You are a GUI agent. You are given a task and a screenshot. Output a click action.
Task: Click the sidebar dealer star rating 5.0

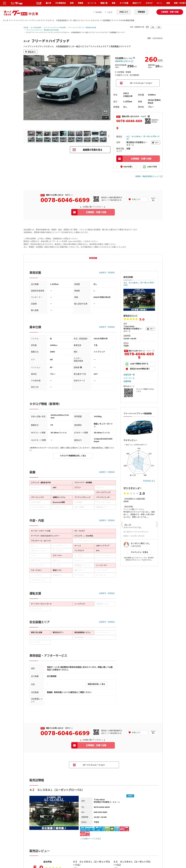[134, 319]
